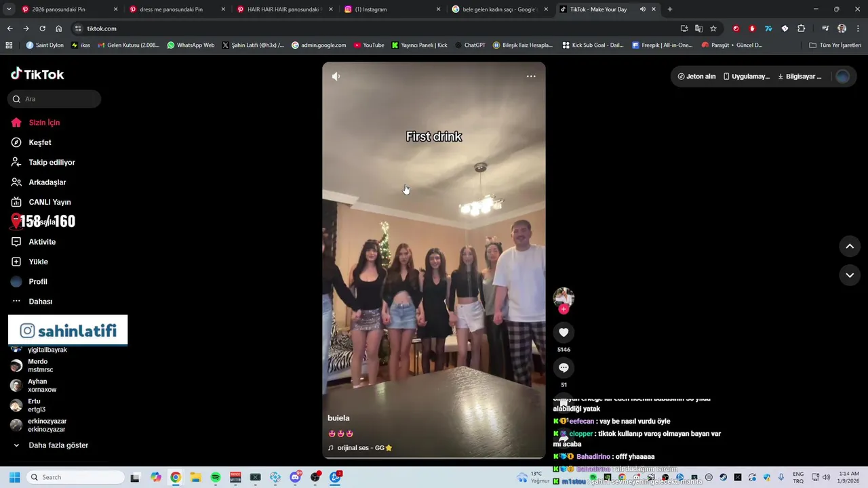The height and width of the screenshot is (488, 868).
Task: Open the browser extensions puzzle icon
Action: (x=802, y=28)
